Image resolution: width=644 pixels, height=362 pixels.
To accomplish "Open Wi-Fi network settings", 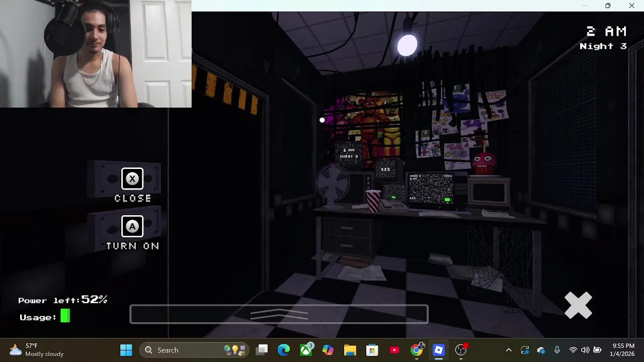I will click(573, 350).
